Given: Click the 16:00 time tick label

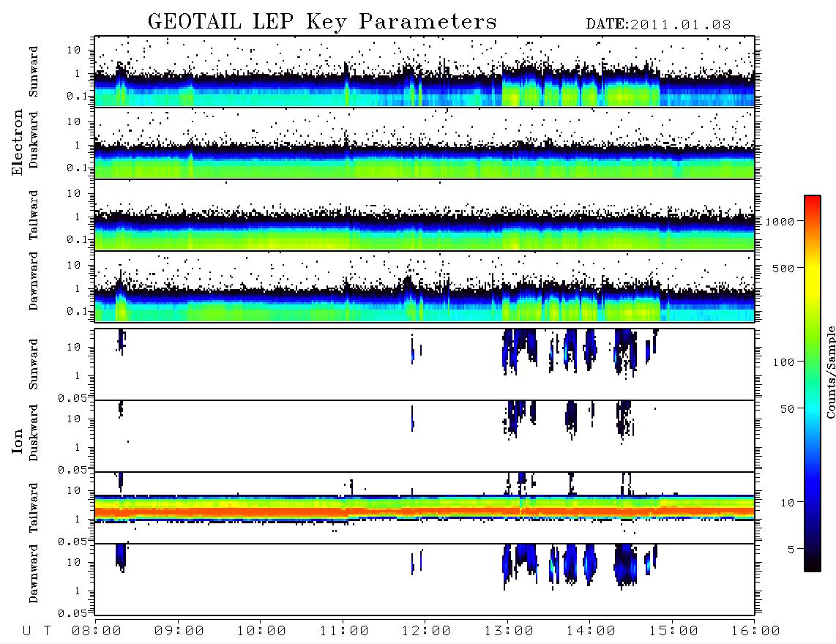Looking at the screenshot, I should click(x=755, y=631).
